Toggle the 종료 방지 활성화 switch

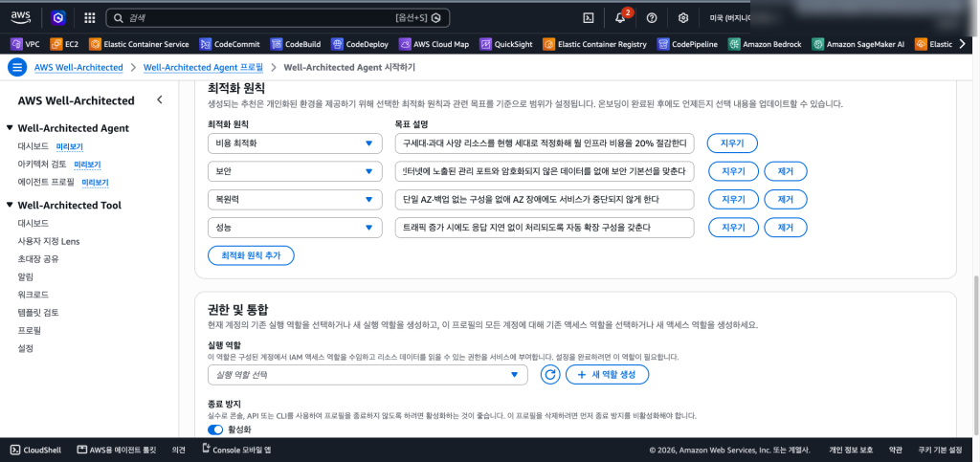tap(215, 429)
